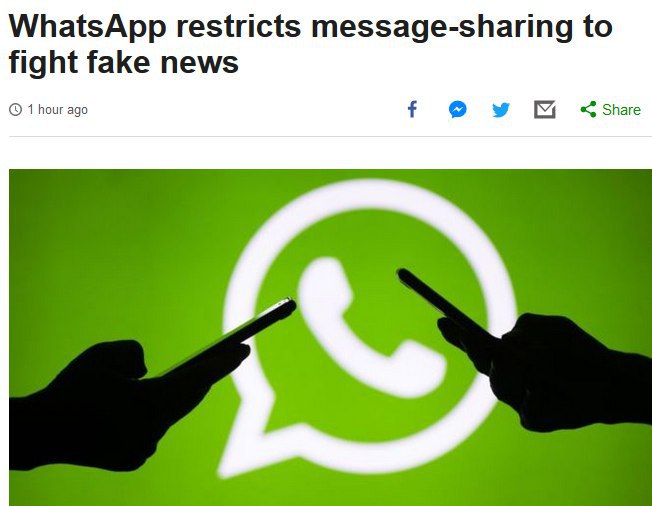Click the clock icon beside timestamp
The width and height of the screenshot is (652, 506).
[15, 110]
